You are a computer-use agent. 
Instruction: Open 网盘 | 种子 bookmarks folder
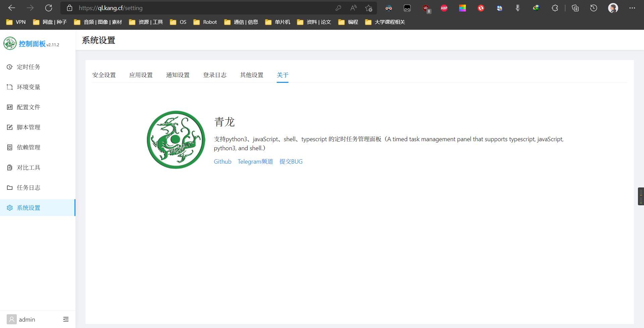tap(50, 22)
